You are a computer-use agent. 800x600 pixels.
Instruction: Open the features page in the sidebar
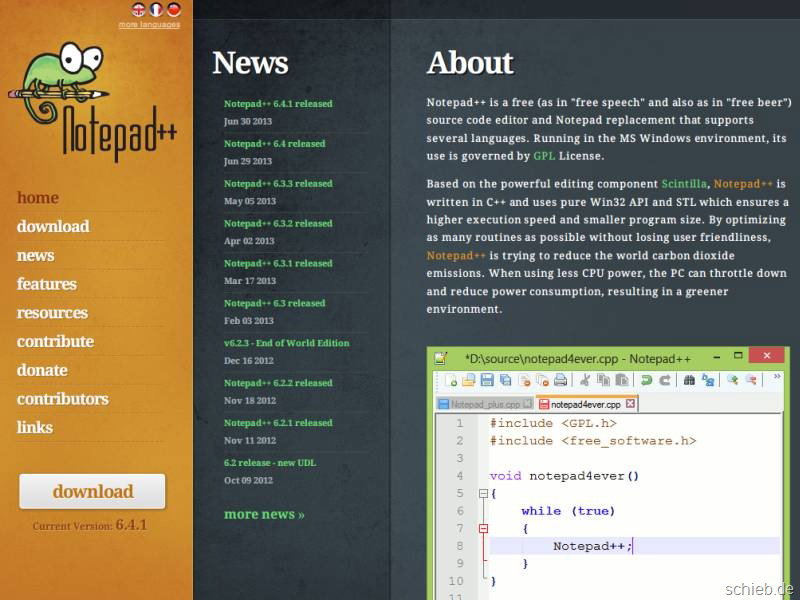(x=46, y=284)
